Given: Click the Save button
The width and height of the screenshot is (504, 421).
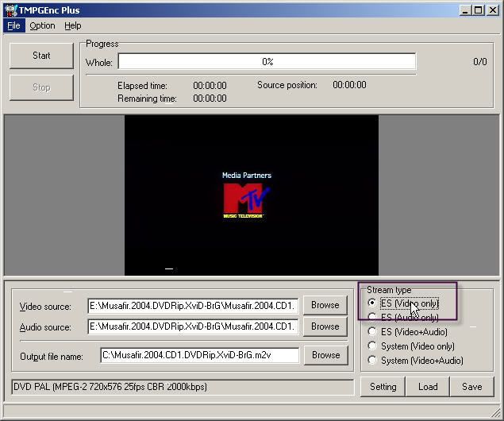Looking at the screenshot, I should pos(472,387).
